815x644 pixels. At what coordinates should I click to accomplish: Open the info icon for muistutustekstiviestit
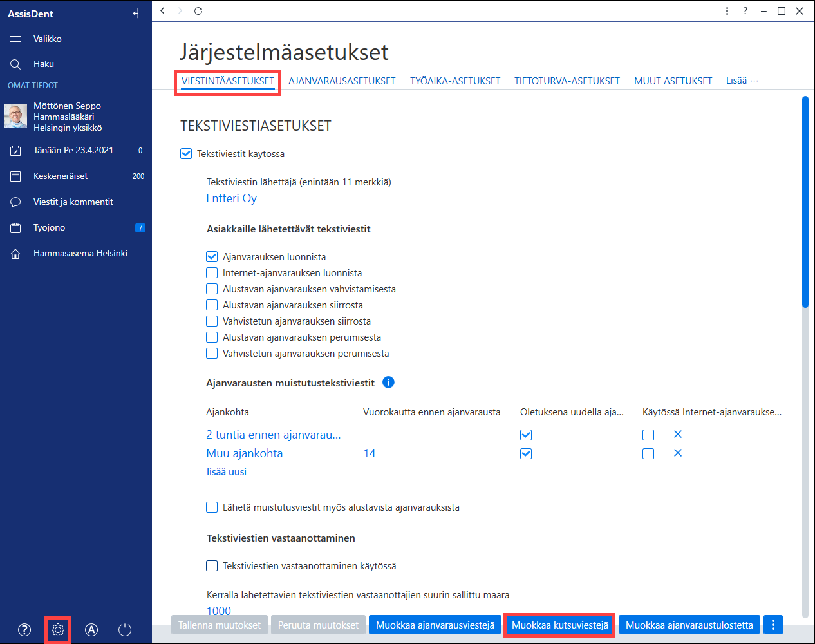(388, 382)
